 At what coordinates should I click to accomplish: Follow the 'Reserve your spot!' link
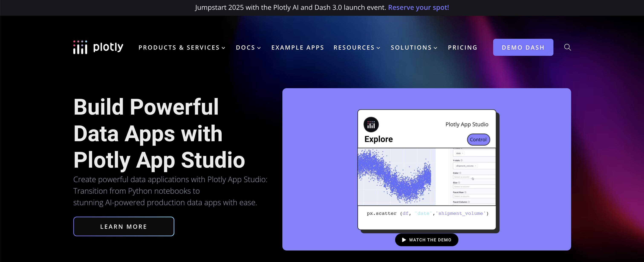(x=418, y=7)
